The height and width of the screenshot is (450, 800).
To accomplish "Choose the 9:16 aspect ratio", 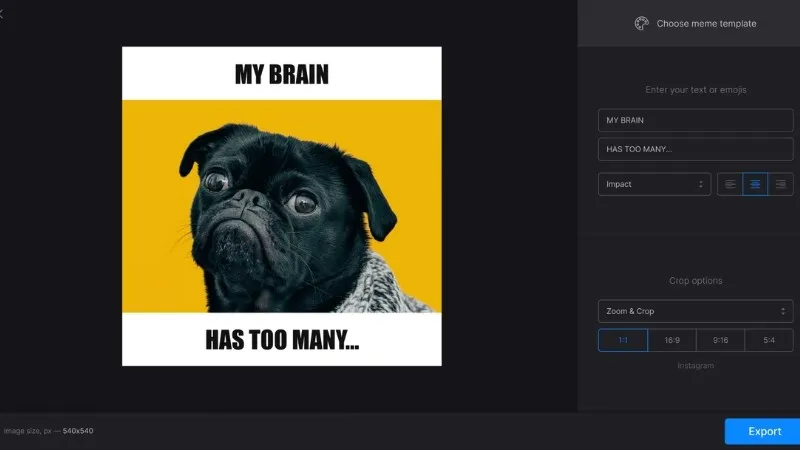I will coord(720,340).
